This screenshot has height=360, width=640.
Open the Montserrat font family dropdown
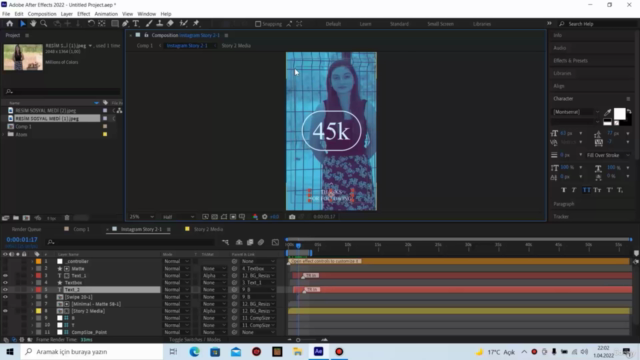click(x=576, y=112)
